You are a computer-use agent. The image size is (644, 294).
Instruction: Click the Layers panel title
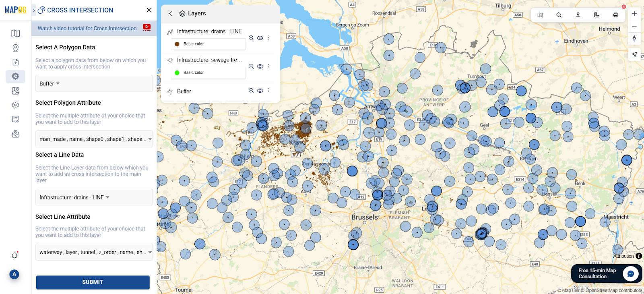tap(197, 13)
